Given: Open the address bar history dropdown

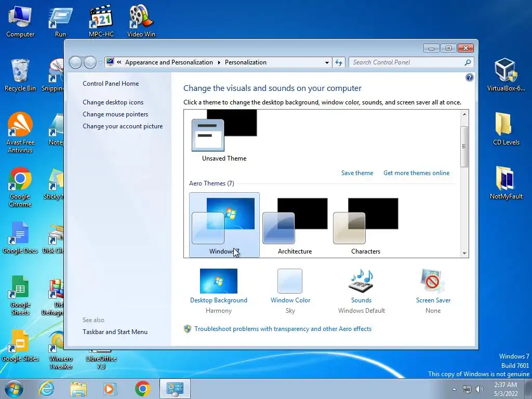Looking at the screenshot, I should point(327,62).
